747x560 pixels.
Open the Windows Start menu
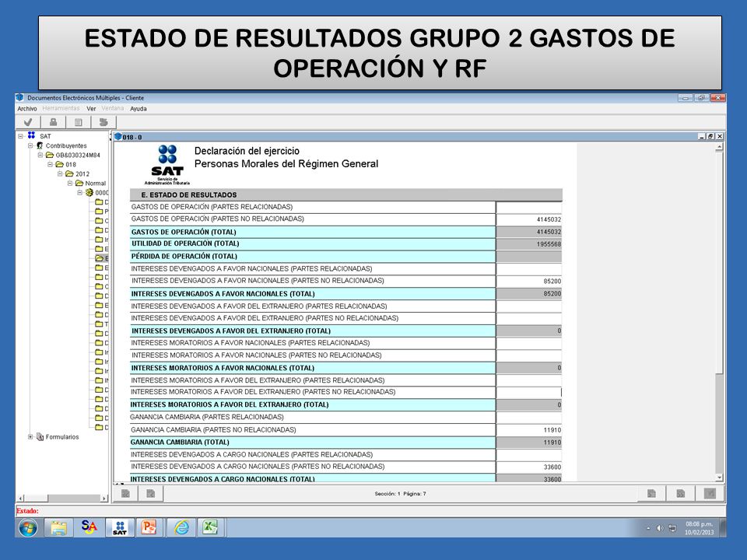(28, 527)
